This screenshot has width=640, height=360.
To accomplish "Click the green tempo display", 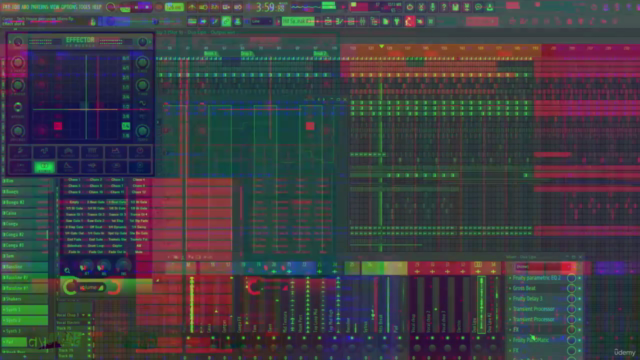I will point(174,7).
